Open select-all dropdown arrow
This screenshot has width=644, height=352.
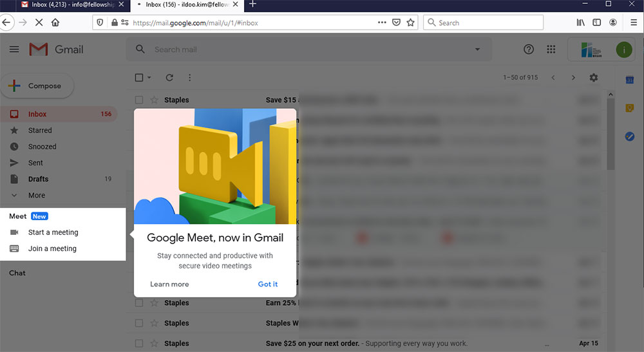[149, 77]
